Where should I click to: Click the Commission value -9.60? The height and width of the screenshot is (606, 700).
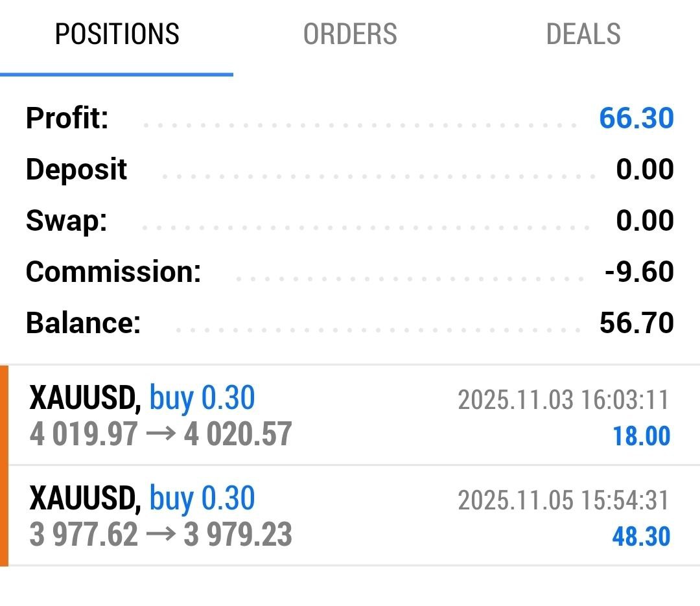coord(638,272)
